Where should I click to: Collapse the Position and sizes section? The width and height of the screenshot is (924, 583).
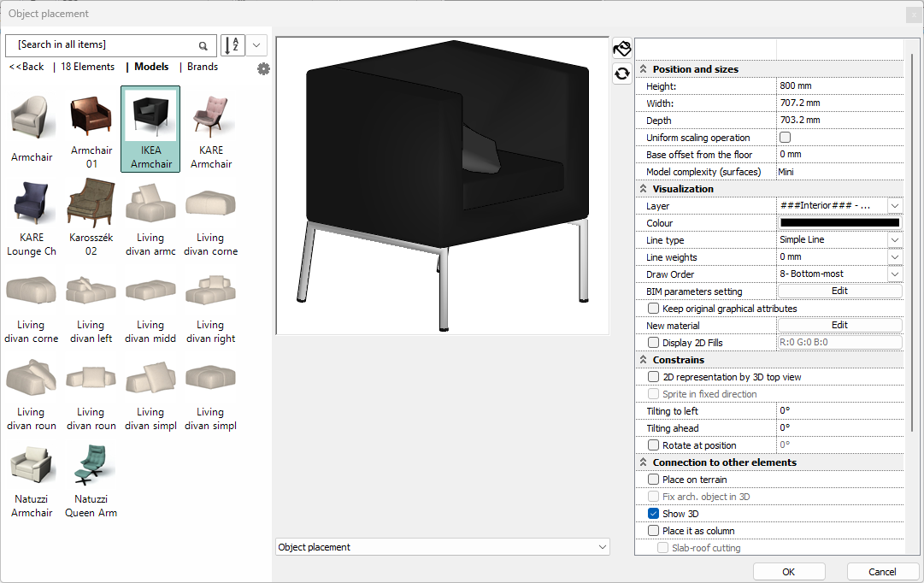pos(644,69)
